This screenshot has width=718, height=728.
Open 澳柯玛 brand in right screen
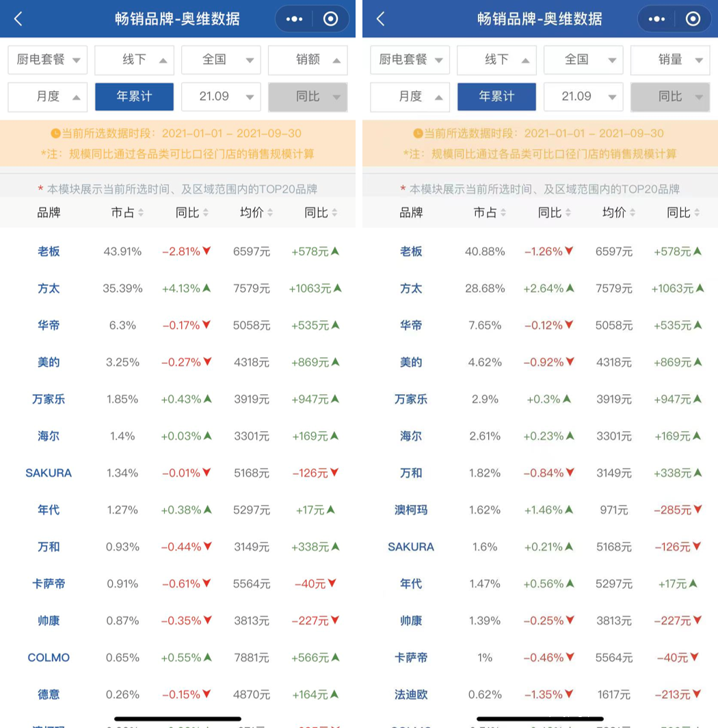pos(411,510)
